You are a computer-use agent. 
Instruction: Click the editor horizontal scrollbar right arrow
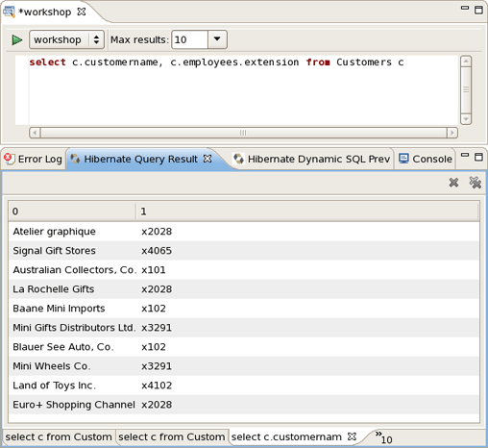(452, 133)
